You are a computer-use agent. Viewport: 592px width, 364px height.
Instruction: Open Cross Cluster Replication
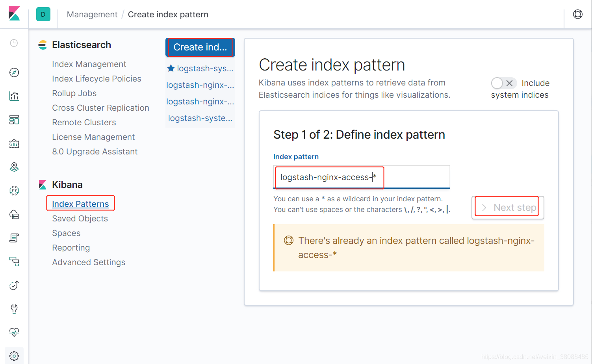[x=100, y=108]
